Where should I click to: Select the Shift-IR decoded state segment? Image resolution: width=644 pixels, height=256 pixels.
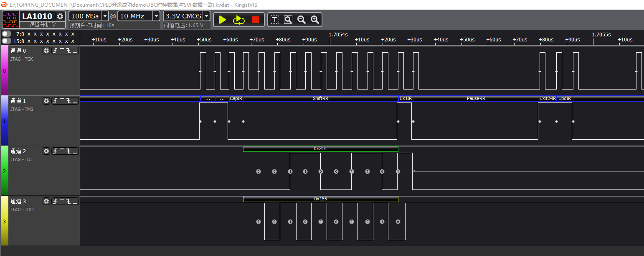320,99
